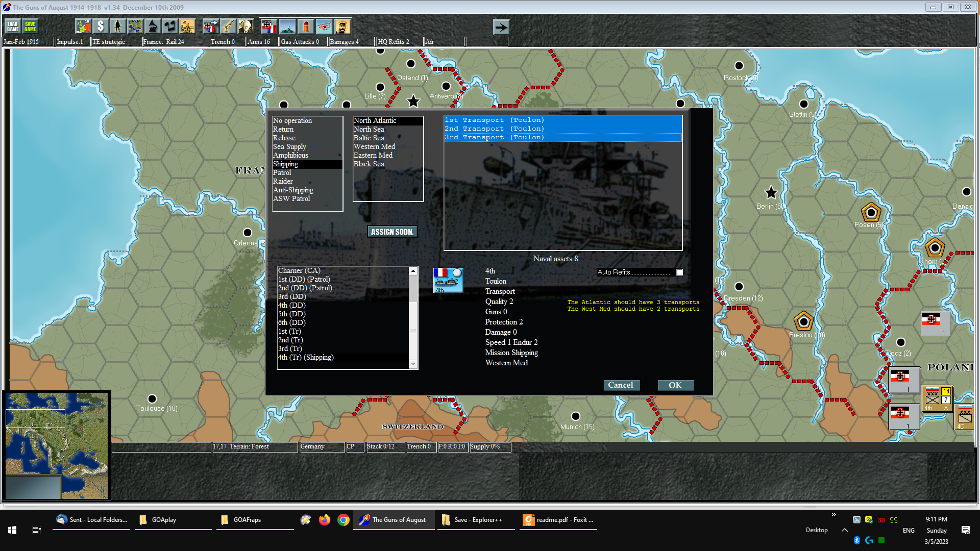Click squadron list scroll up arrow
This screenshot has width=980, height=551.
click(x=413, y=271)
